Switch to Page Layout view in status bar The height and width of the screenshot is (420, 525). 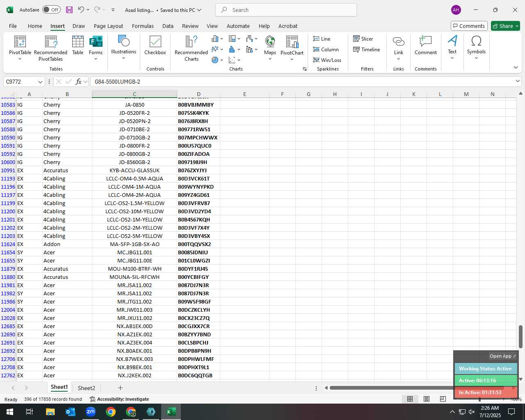coord(427,399)
